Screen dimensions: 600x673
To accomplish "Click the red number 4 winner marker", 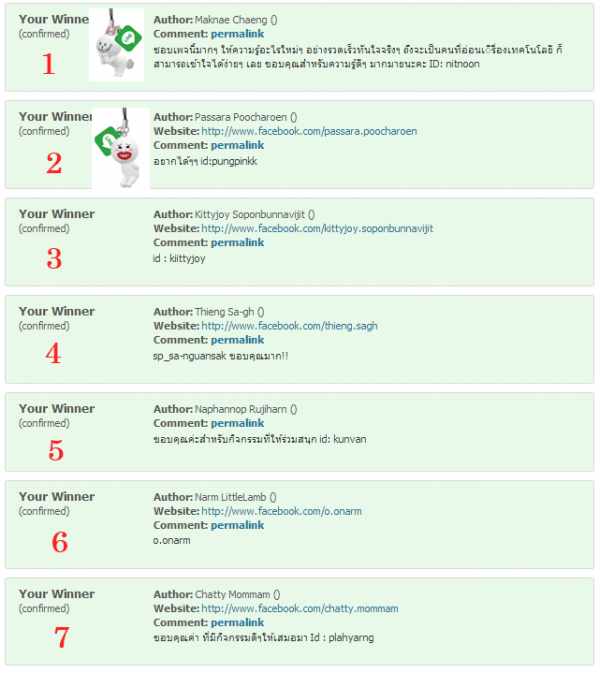I will pyautogui.click(x=53, y=353).
